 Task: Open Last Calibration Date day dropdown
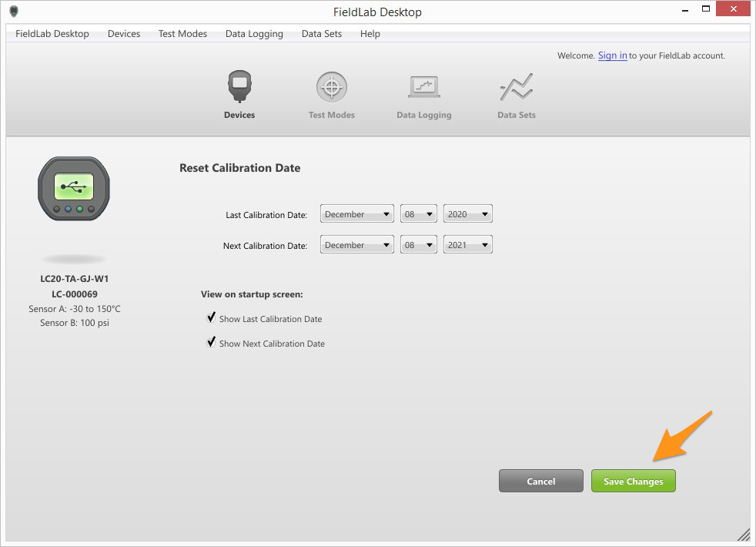[419, 213]
